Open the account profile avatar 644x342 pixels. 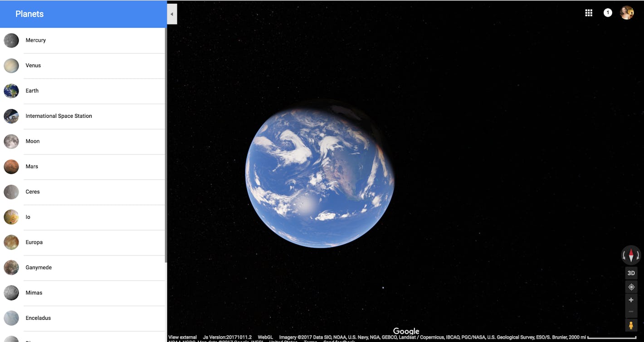pos(627,12)
